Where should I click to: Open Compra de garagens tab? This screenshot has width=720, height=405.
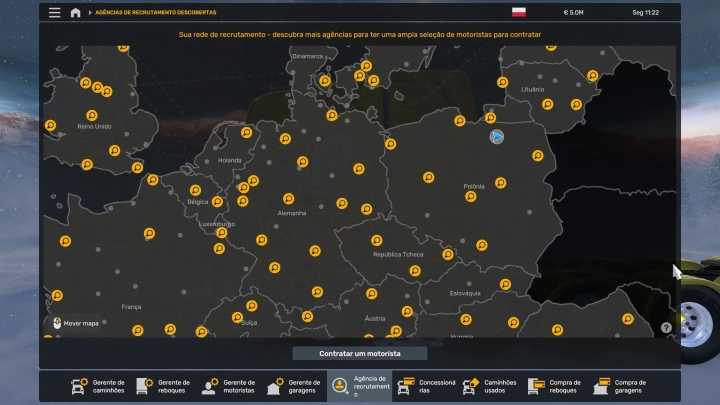620,386
